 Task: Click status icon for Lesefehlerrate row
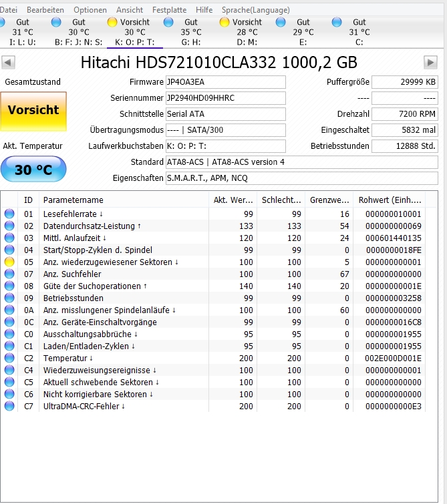[x=9, y=214]
